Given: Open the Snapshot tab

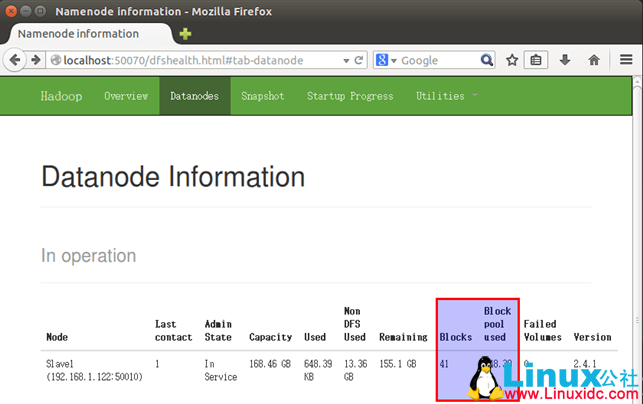Looking at the screenshot, I should point(262,96).
